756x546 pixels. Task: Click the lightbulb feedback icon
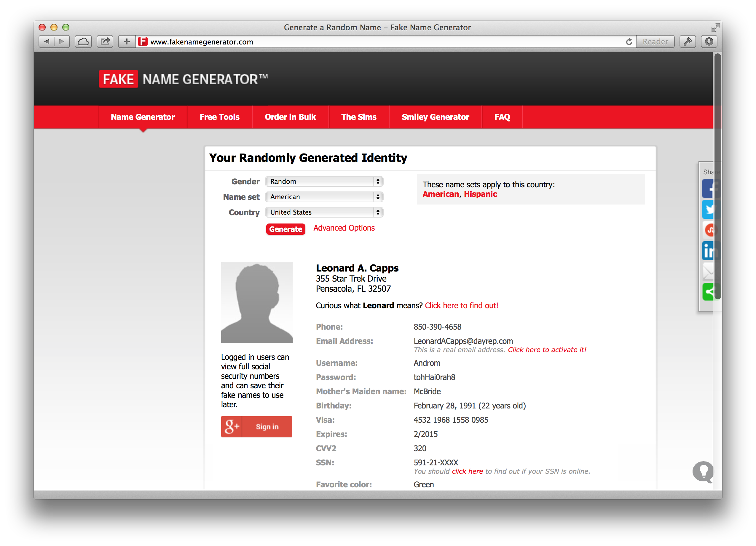coord(703,471)
